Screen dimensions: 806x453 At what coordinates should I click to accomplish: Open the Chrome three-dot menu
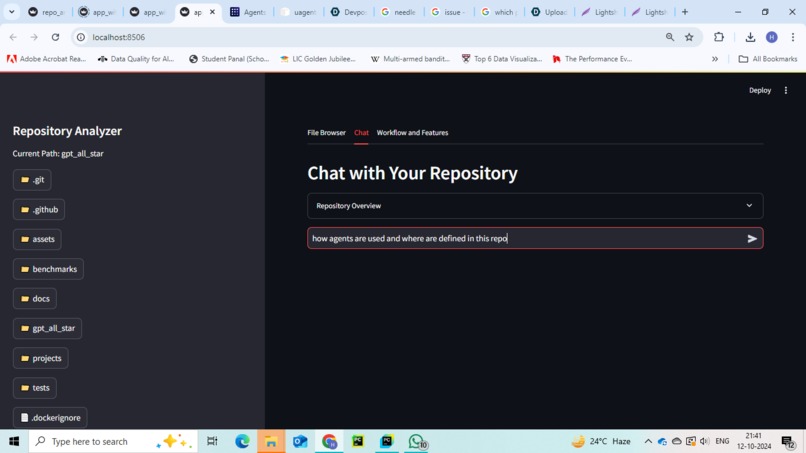coord(793,37)
